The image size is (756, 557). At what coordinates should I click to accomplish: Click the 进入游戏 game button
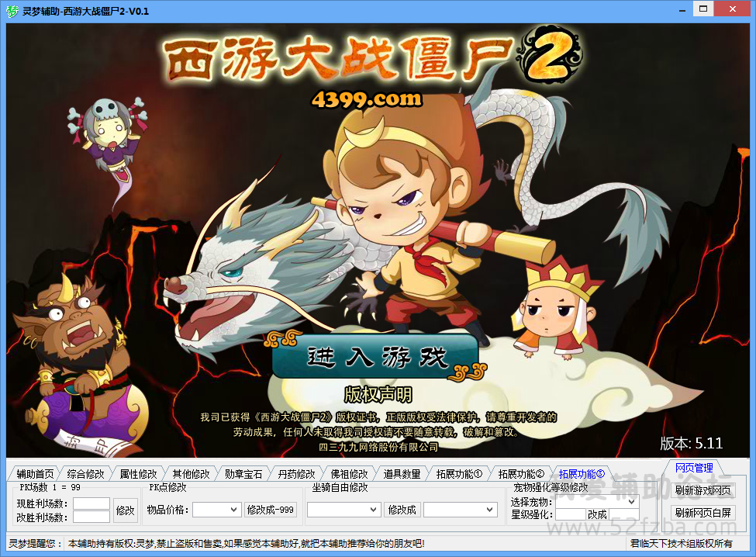pos(377,358)
